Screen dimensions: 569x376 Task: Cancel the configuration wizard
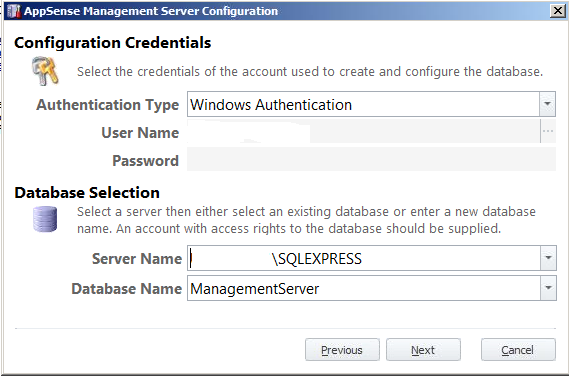click(518, 350)
